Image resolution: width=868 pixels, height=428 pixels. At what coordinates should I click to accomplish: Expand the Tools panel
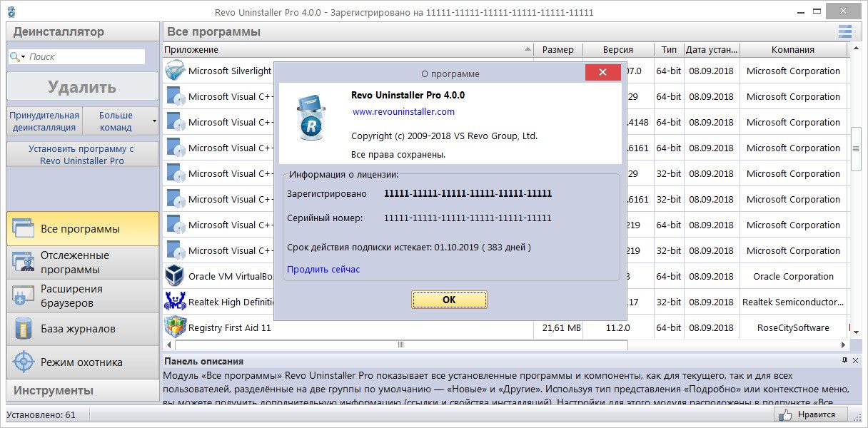pyautogui.click(x=82, y=390)
